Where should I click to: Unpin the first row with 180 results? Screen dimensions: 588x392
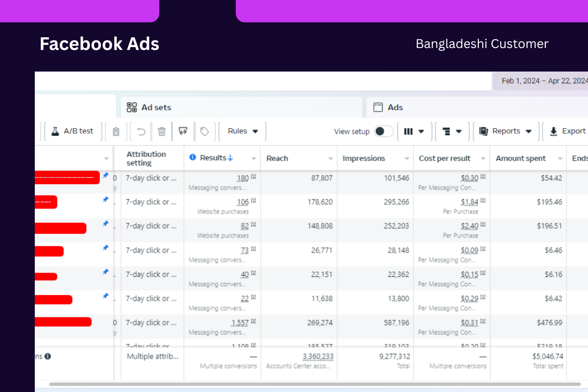(x=105, y=175)
